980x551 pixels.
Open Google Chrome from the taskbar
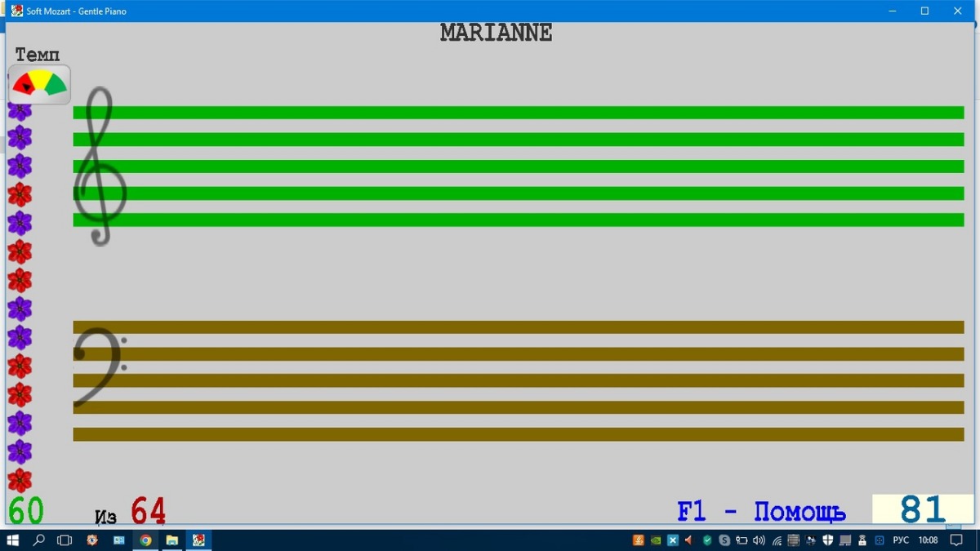coord(145,540)
